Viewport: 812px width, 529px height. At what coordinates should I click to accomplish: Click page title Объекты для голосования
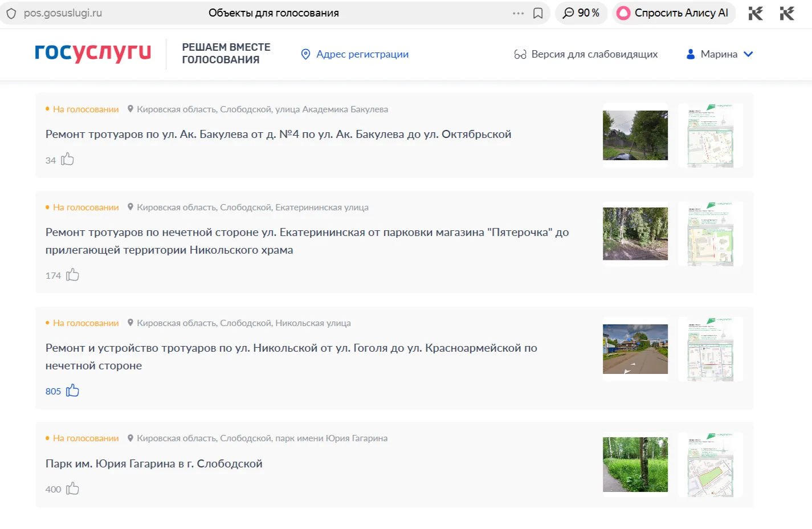pyautogui.click(x=274, y=13)
